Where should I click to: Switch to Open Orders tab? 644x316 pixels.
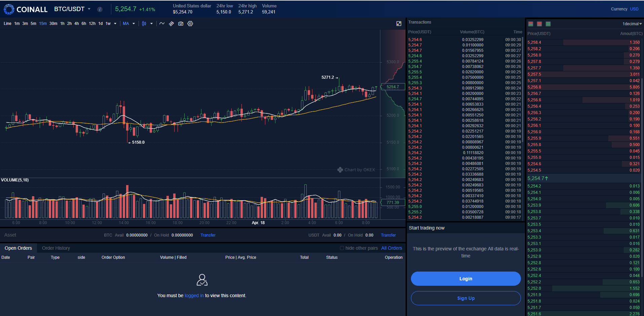click(18, 248)
